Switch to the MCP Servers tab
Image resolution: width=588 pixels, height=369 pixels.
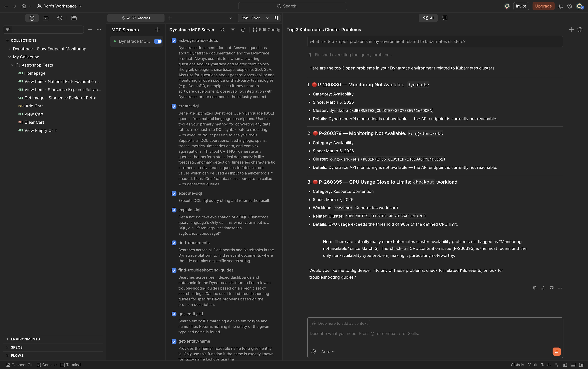(x=136, y=18)
